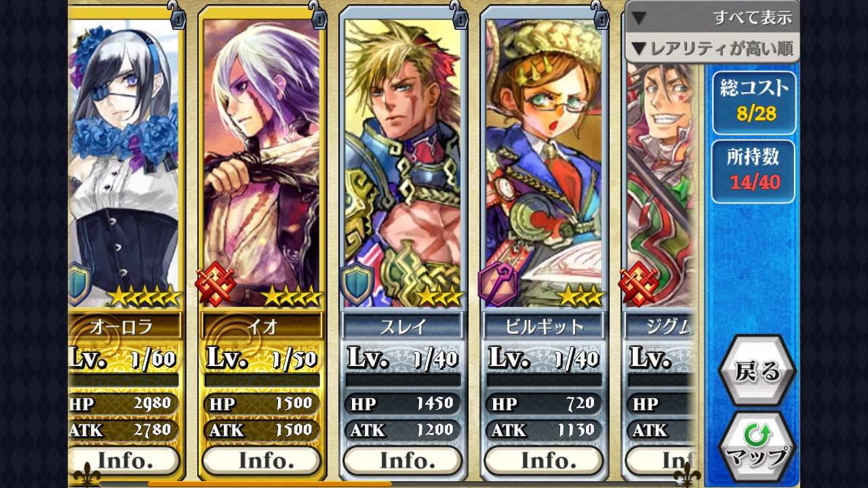Toggle the lock icon above イオ card
The height and width of the screenshot is (488, 868).
pyautogui.click(x=317, y=14)
